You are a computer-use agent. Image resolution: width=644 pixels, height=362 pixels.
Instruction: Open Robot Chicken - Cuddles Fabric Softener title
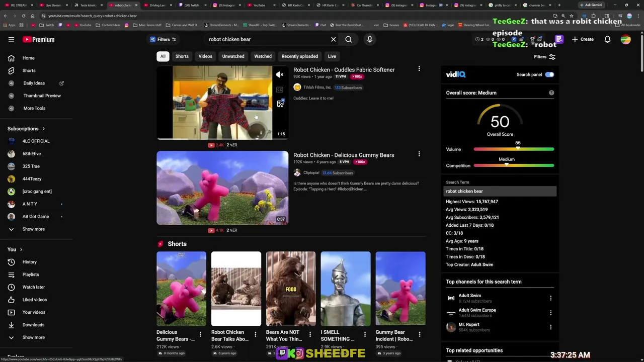pyautogui.click(x=344, y=70)
